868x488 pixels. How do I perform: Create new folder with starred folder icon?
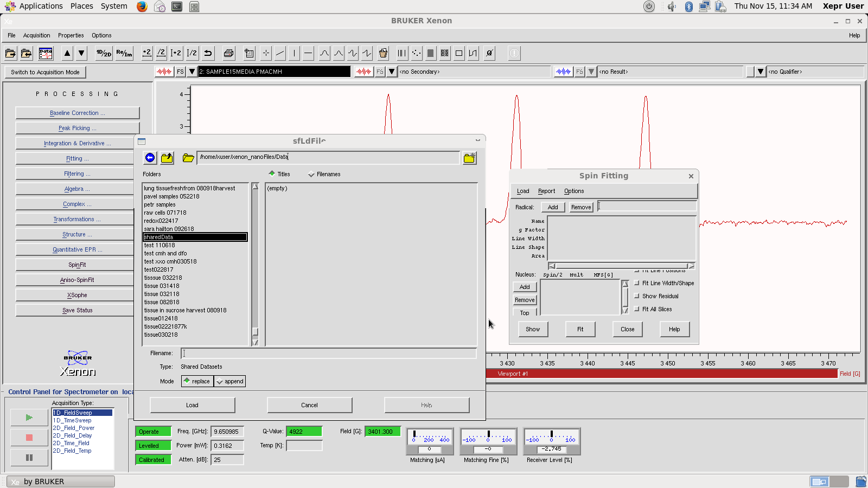coord(469,158)
